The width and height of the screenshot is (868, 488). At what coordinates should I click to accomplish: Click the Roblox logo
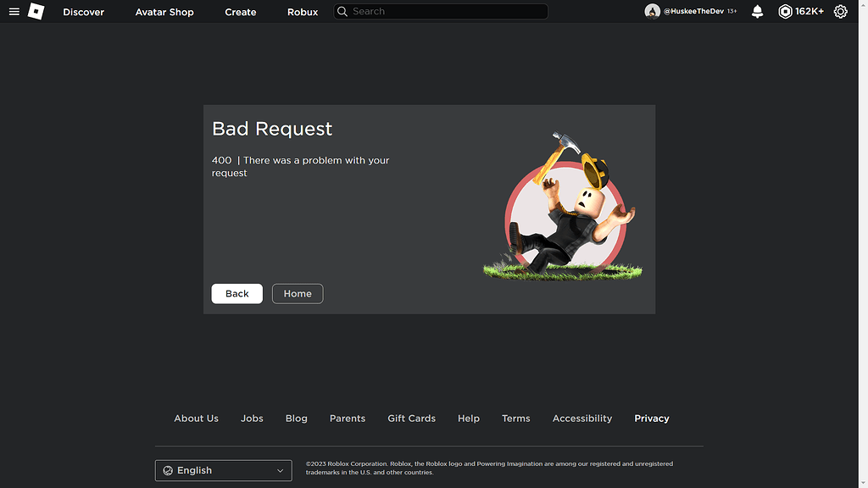[36, 12]
